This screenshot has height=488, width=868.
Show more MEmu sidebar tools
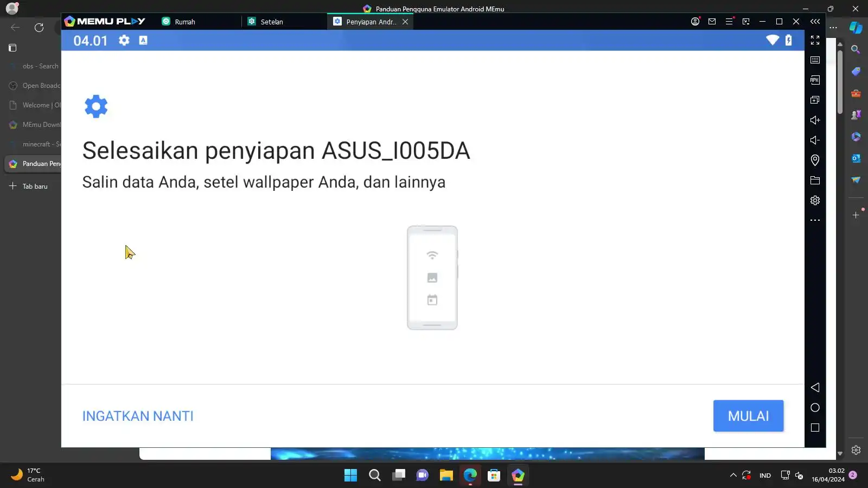(x=815, y=220)
